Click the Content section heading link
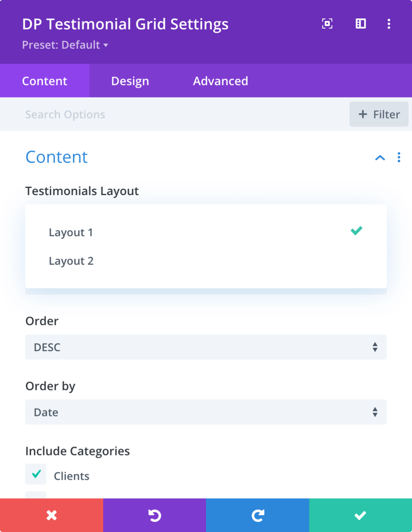 [x=56, y=157]
